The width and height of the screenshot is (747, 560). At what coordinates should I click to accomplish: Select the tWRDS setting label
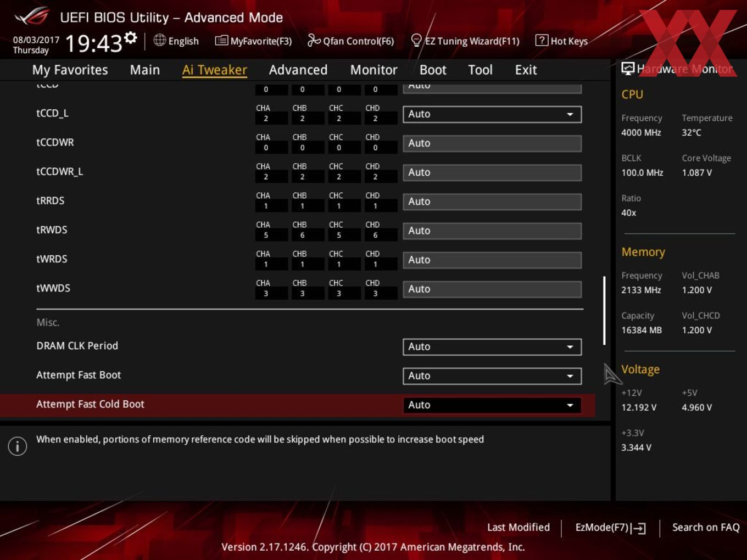coord(52,259)
